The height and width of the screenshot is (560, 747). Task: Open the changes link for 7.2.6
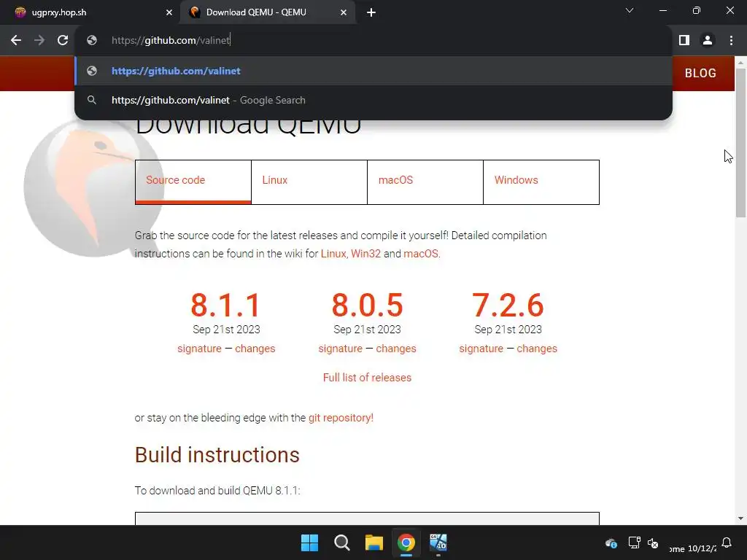537,349
